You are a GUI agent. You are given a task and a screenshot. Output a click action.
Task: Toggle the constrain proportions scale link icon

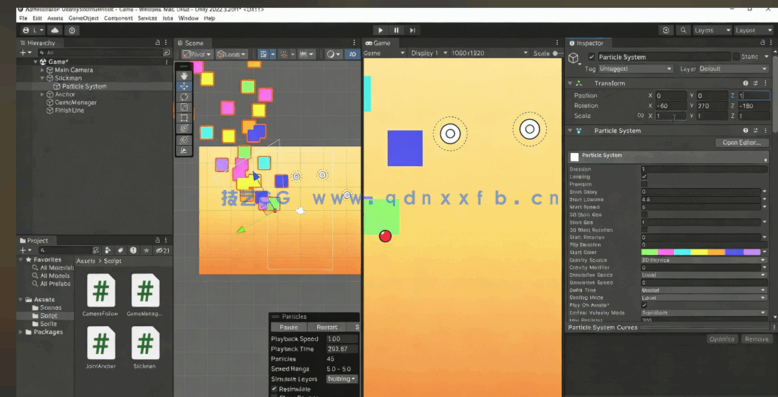[x=641, y=116]
